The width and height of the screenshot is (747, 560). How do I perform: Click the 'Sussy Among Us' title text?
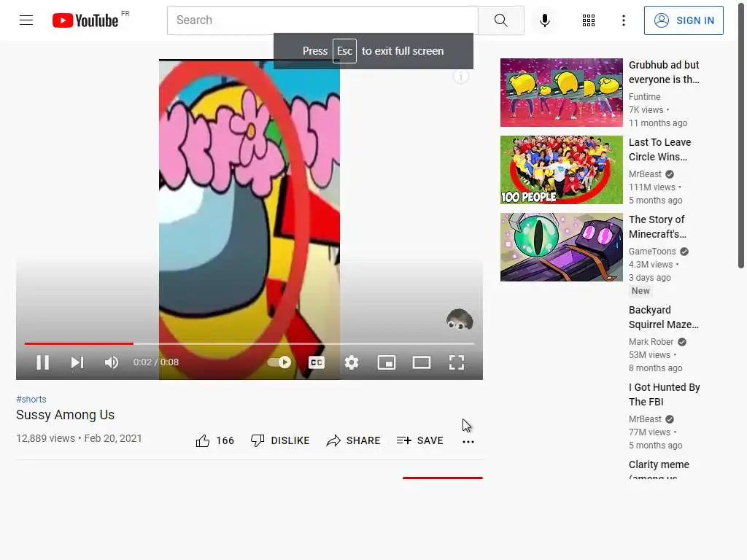[x=65, y=415]
